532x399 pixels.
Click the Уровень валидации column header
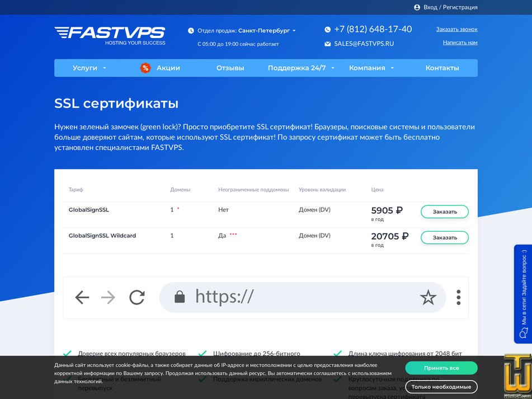click(x=322, y=190)
